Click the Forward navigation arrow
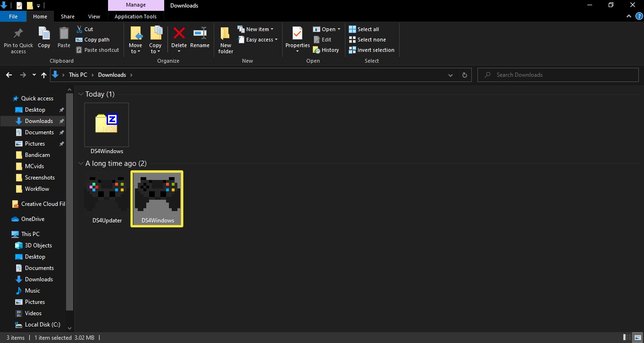Screen dimensions: 644x343 pyautogui.click(x=23, y=75)
